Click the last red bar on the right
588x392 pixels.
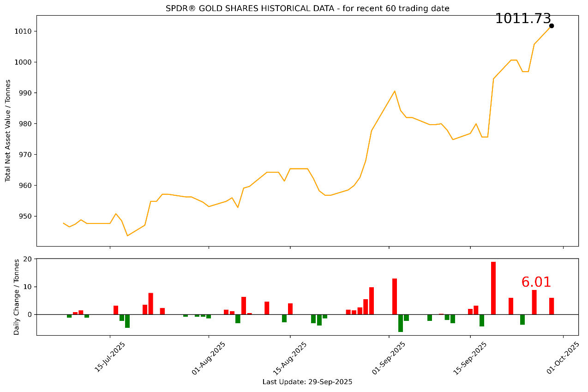coord(552,306)
